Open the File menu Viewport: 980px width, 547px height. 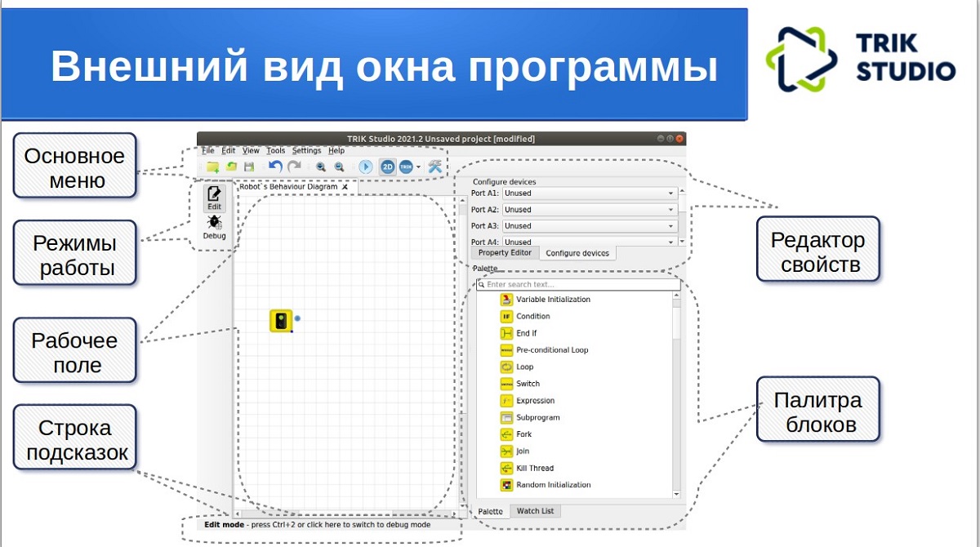pyautogui.click(x=207, y=151)
